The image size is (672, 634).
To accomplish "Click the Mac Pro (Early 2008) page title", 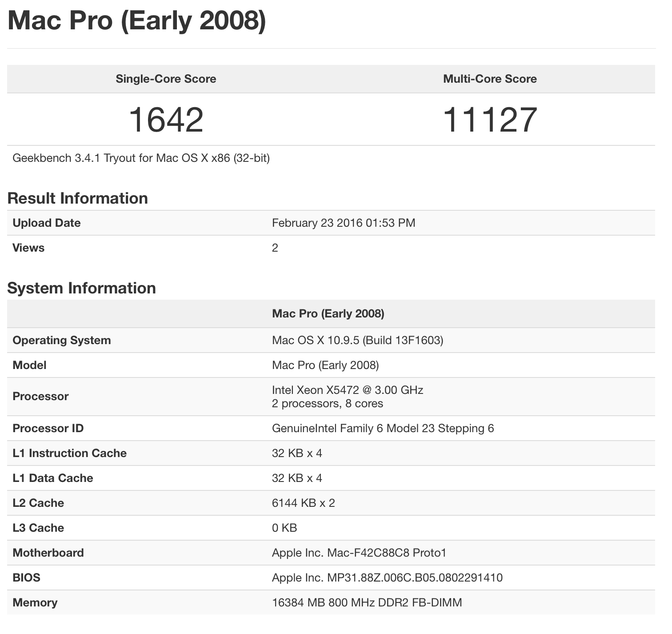I will 137,20.
